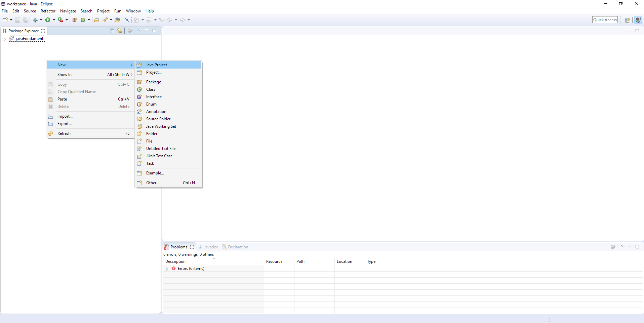Open the New wizard dropdown arrow
644x323 pixels.
coord(11,20)
